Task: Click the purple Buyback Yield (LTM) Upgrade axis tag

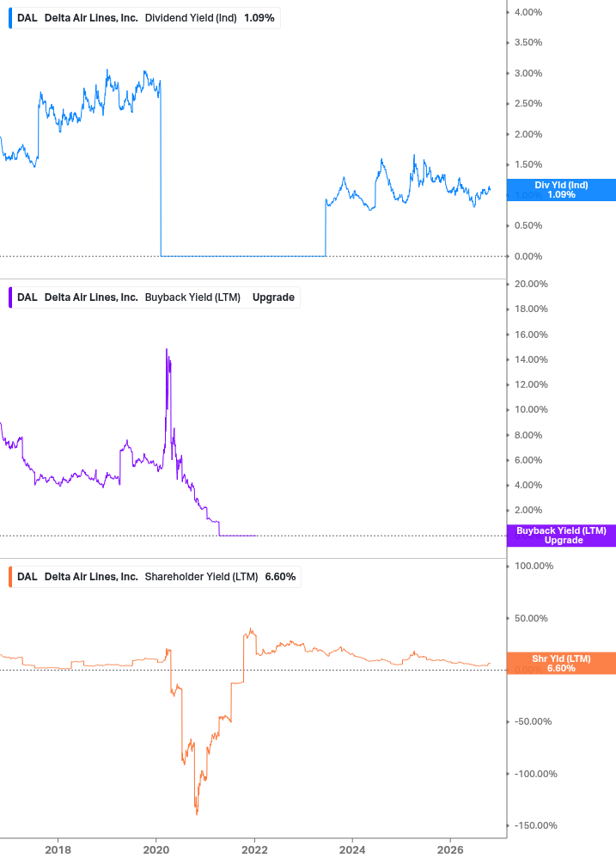Action: [561, 536]
